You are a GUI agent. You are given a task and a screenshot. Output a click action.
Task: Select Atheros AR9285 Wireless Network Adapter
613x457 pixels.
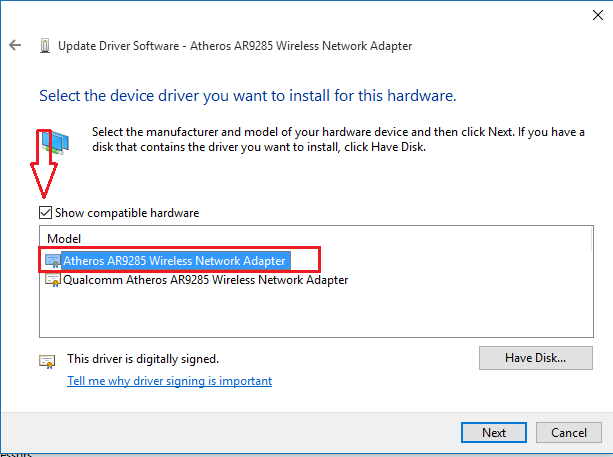point(175,261)
